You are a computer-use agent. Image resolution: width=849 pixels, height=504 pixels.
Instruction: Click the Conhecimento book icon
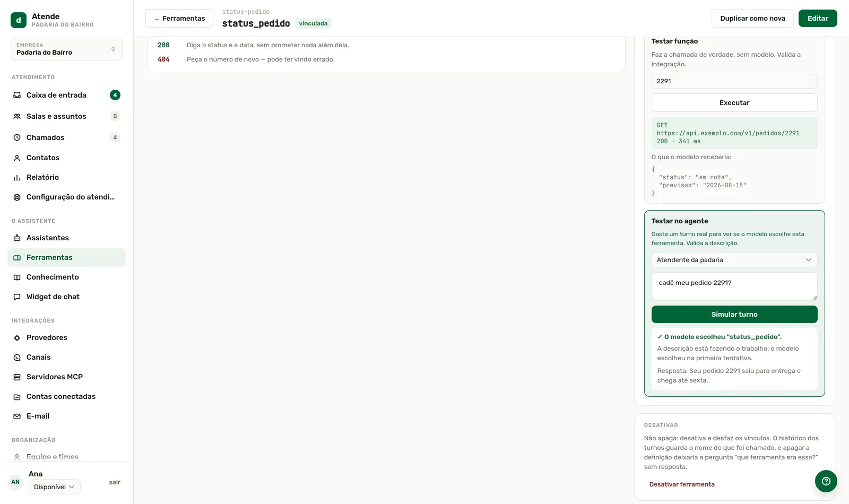(x=17, y=277)
